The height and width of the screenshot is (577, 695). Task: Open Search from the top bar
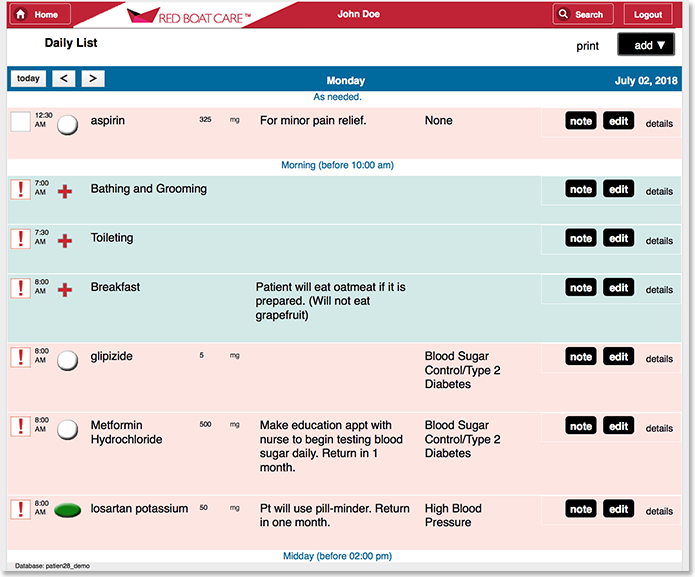click(x=582, y=15)
